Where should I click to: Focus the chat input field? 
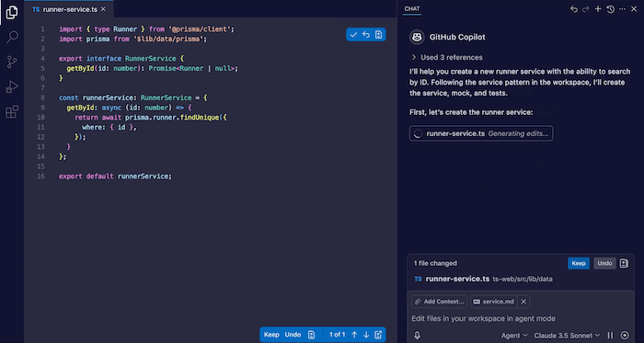pyautogui.click(x=521, y=318)
